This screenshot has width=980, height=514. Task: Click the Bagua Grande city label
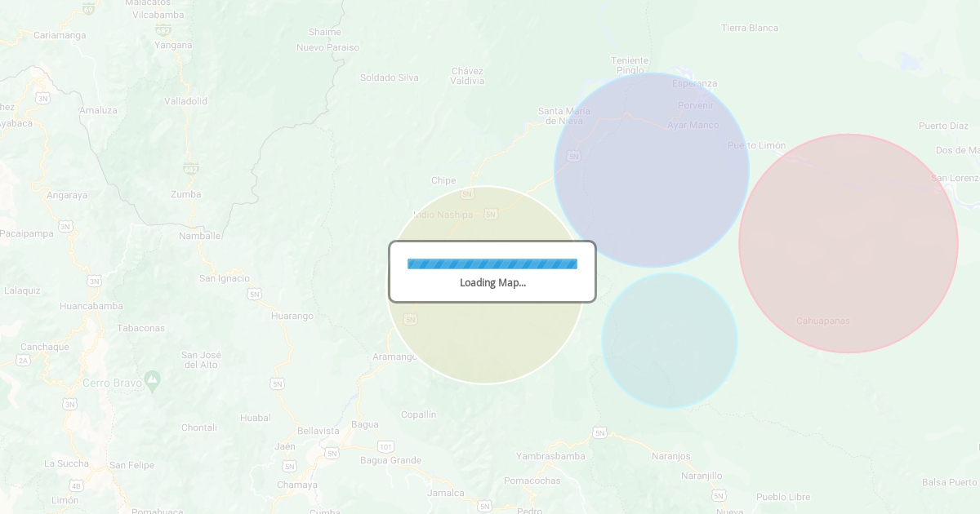pyautogui.click(x=390, y=460)
